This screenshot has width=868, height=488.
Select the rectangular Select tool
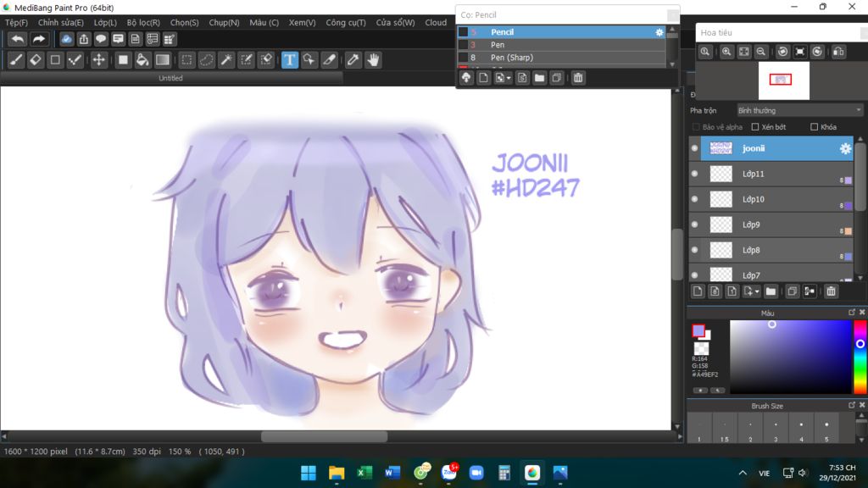tap(187, 60)
